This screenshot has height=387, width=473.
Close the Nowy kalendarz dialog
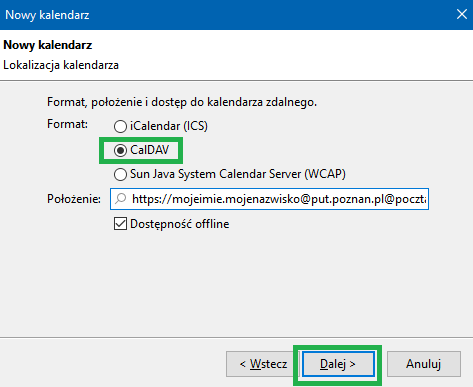click(462, 14)
